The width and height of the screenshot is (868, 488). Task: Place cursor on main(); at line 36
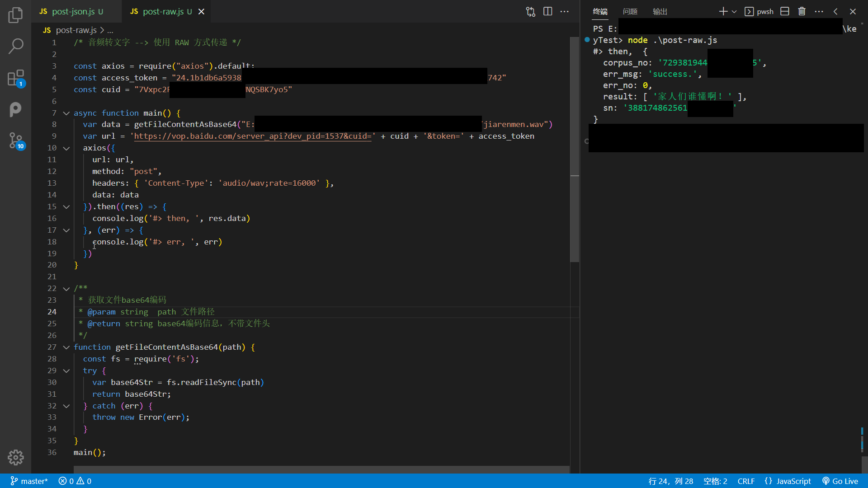[x=90, y=452]
